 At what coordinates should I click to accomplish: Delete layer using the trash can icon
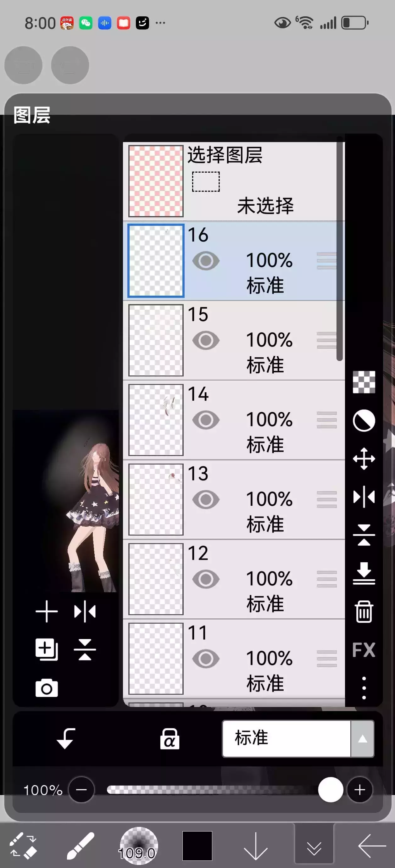(x=364, y=611)
